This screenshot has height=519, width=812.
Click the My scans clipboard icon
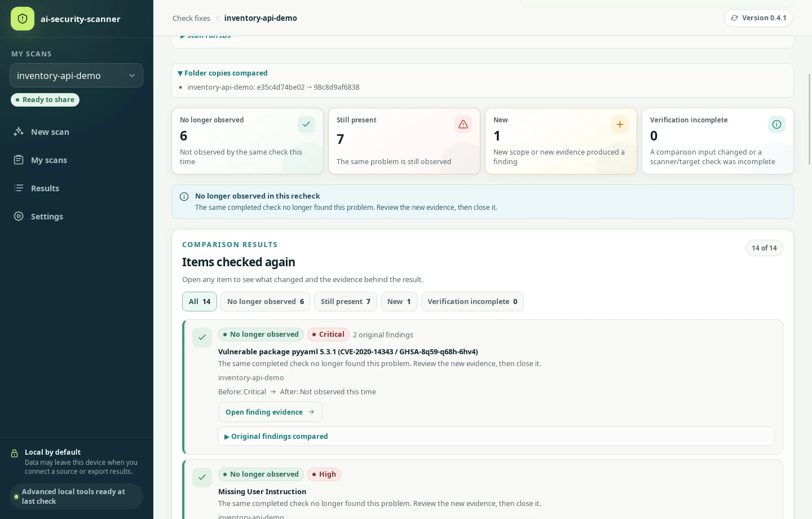click(x=19, y=160)
